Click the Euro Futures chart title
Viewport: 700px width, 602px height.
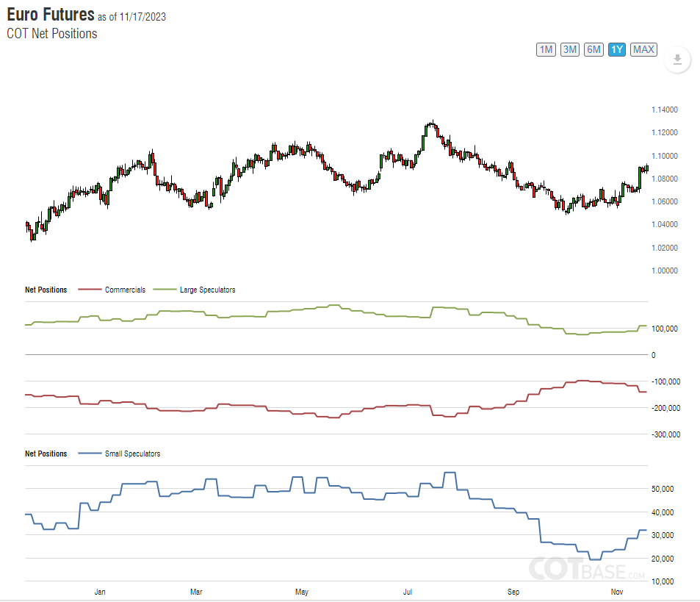(x=51, y=15)
